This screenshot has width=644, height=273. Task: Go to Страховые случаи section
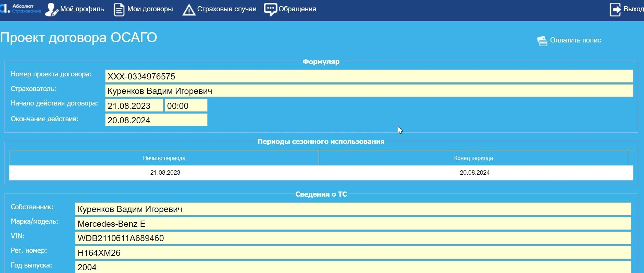pyautogui.click(x=226, y=9)
